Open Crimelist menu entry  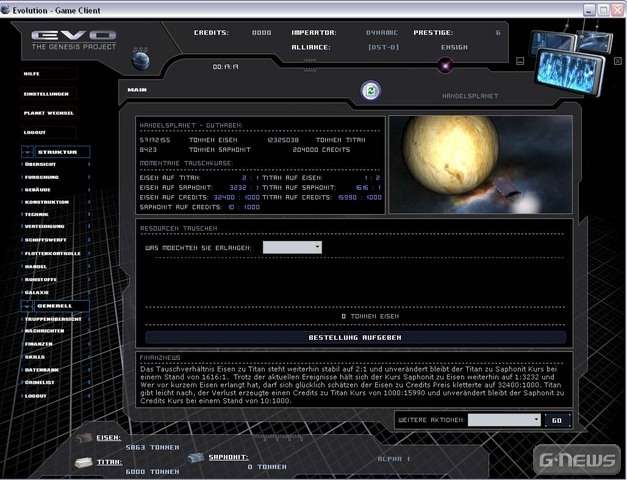[x=39, y=382]
